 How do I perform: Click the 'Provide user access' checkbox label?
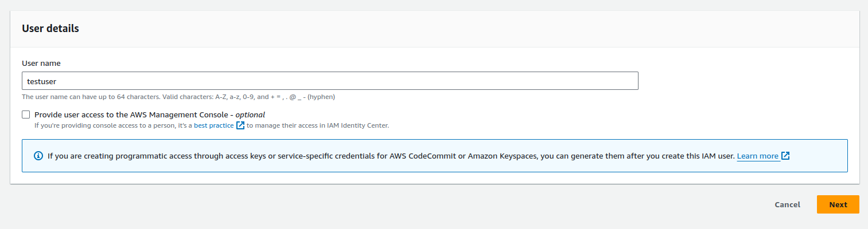tap(149, 114)
